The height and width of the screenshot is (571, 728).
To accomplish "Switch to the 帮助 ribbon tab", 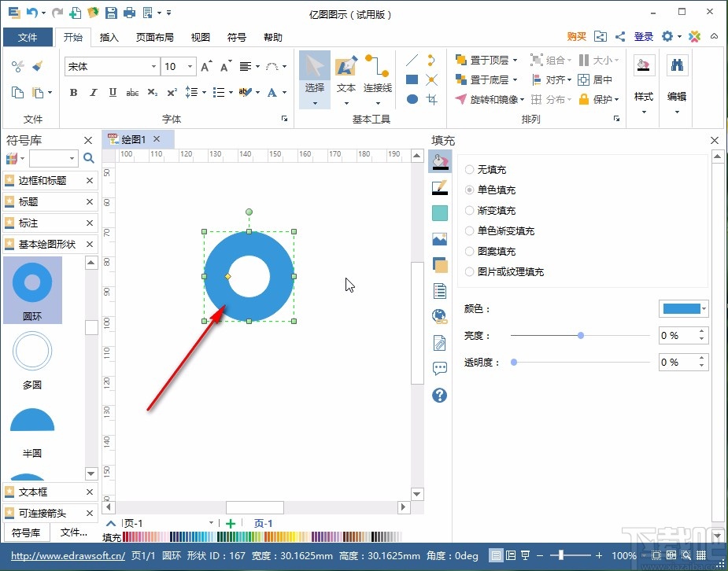I will (273, 37).
